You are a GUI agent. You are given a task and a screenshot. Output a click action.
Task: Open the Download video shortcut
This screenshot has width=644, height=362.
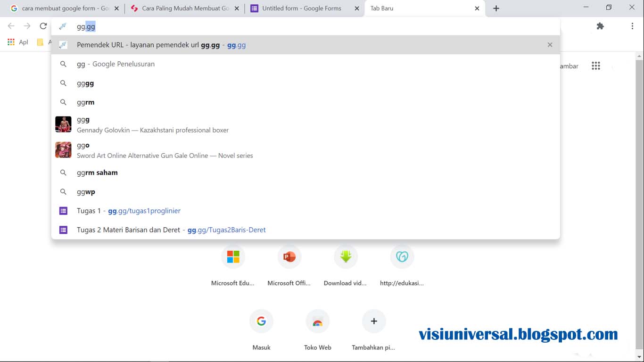(x=346, y=257)
